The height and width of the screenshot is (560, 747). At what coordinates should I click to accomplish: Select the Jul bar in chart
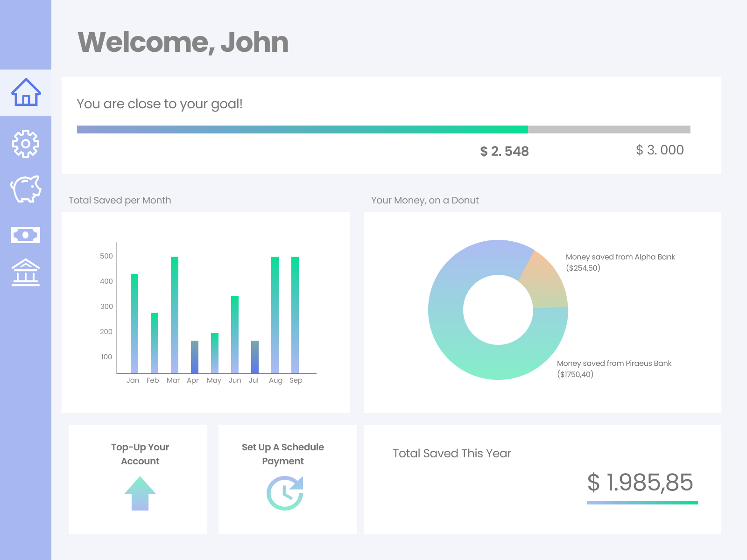[x=255, y=357]
